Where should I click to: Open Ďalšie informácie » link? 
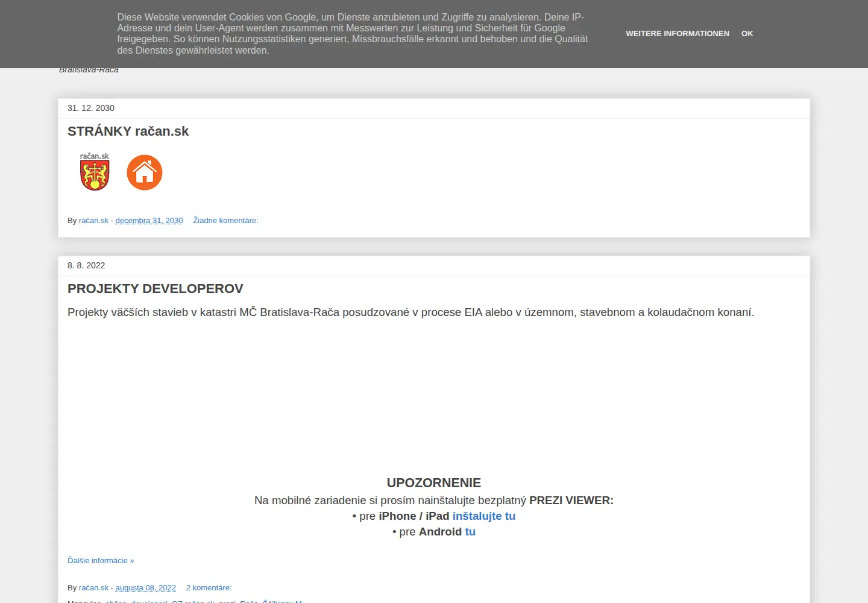tap(101, 561)
